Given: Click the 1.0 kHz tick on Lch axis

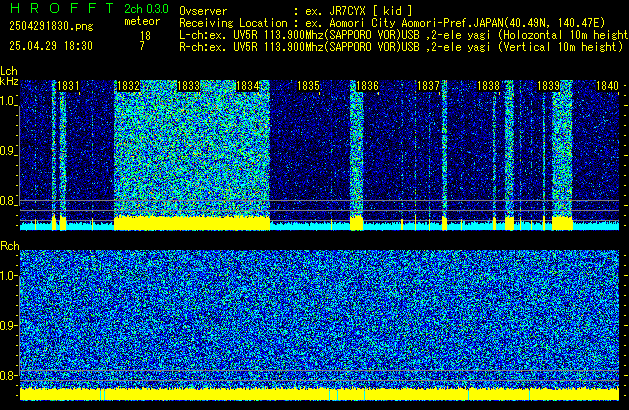Looking at the screenshot, I should pyautogui.click(x=8, y=101).
